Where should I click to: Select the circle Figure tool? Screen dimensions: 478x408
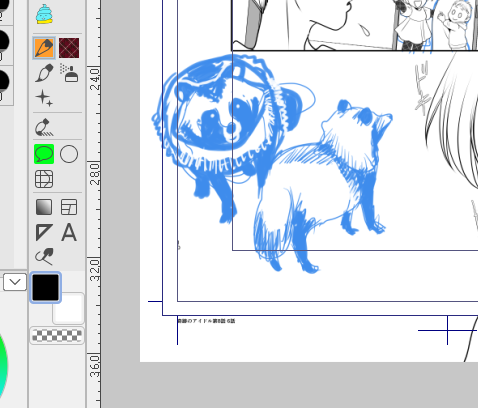click(x=69, y=154)
